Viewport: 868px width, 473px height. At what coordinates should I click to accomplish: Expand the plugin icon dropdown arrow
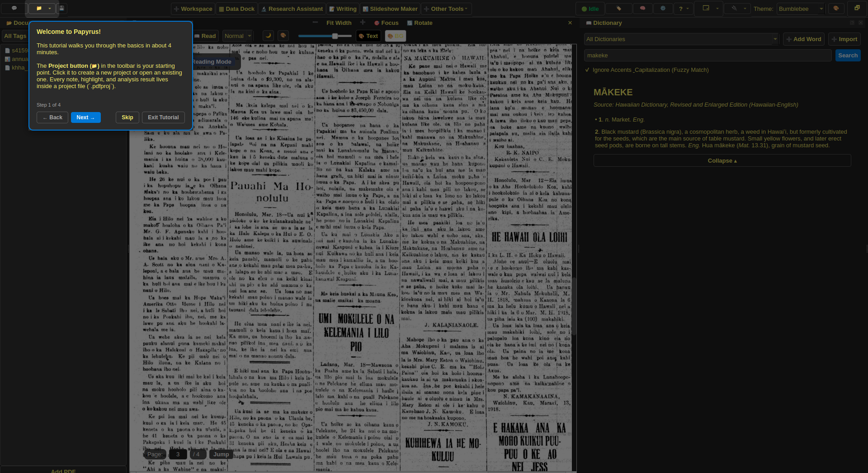pos(745,9)
